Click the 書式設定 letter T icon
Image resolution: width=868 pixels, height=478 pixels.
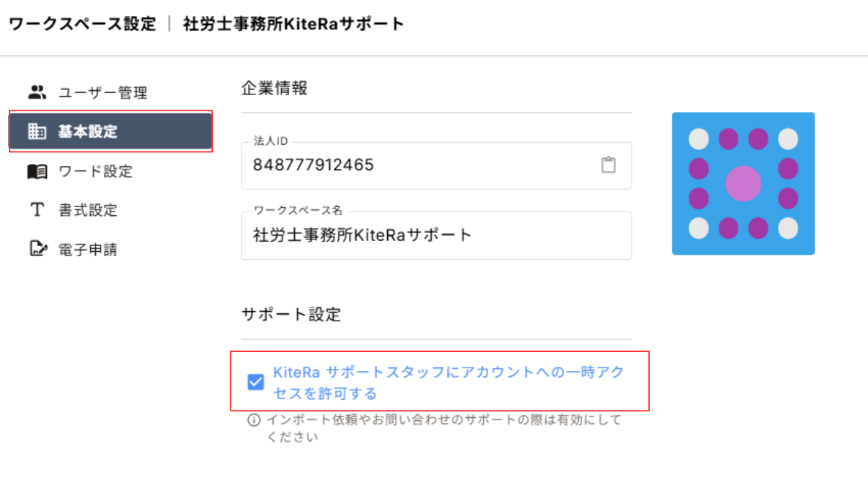[x=37, y=211]
